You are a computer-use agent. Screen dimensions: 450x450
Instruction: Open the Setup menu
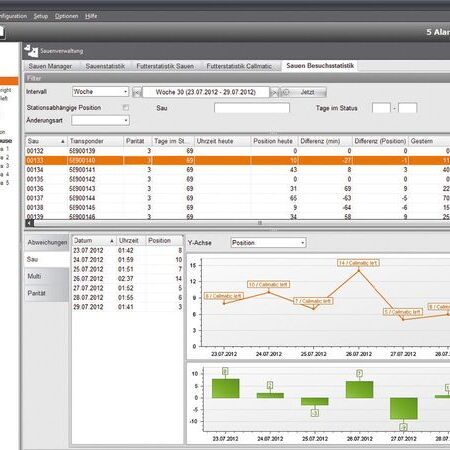tap(41, 16)
